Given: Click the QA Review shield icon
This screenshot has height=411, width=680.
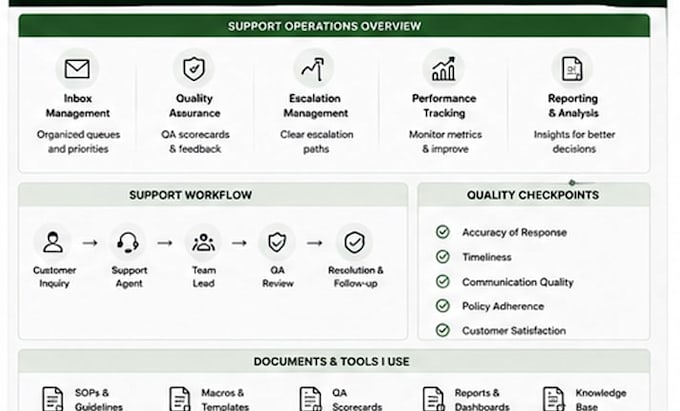Looking at the screenshot, I should tap(277, 242).
